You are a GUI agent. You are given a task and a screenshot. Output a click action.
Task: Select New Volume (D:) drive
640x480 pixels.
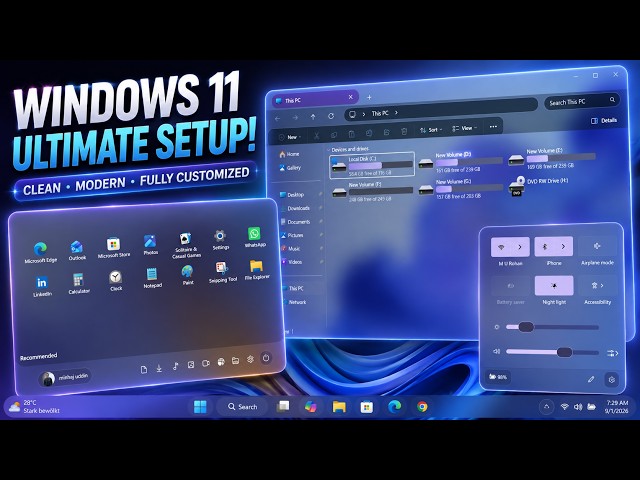point(460,162)
